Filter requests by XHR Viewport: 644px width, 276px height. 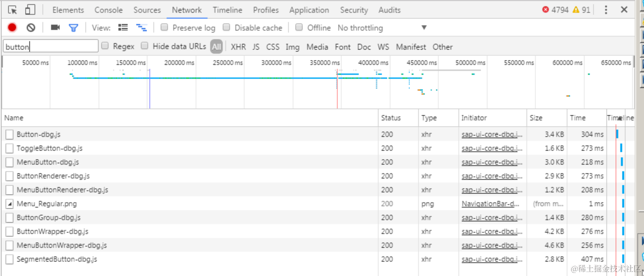tap(238, 47)
